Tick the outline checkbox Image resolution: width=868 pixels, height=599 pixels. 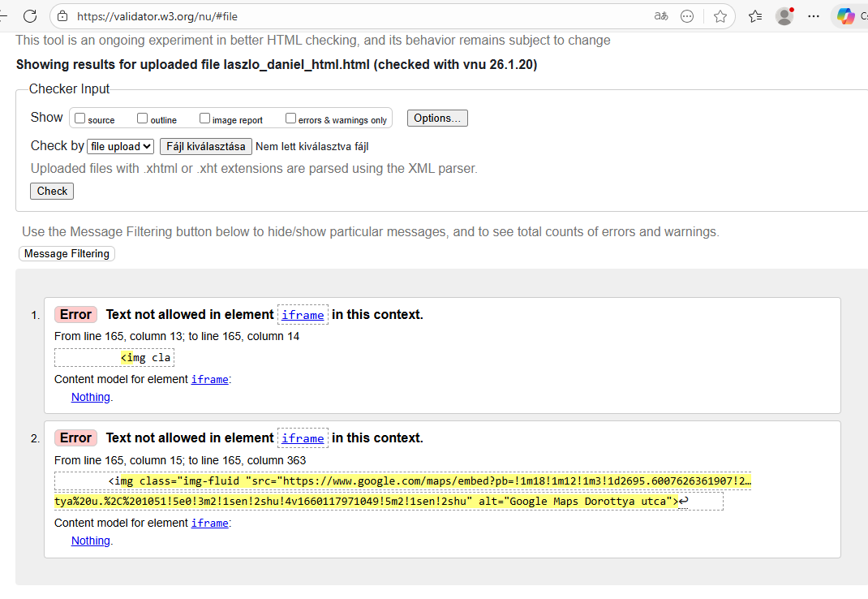click(x=143, y=119)
